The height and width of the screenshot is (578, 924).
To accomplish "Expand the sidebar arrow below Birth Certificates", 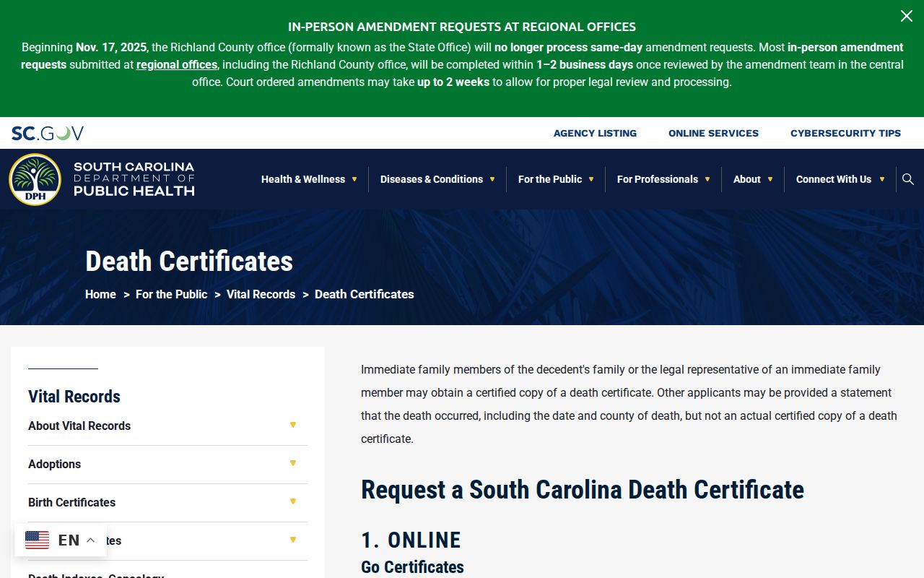I will pos(293,540).
